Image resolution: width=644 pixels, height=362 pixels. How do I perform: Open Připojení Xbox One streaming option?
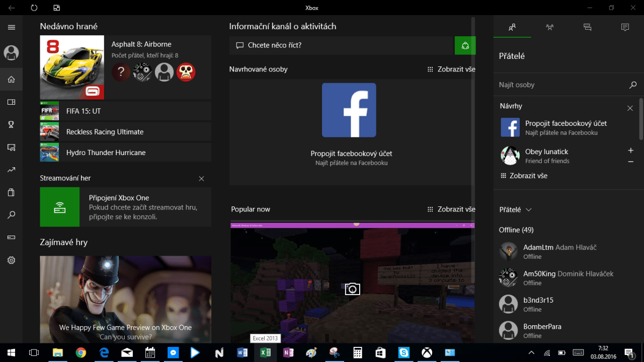pos(126,207)
